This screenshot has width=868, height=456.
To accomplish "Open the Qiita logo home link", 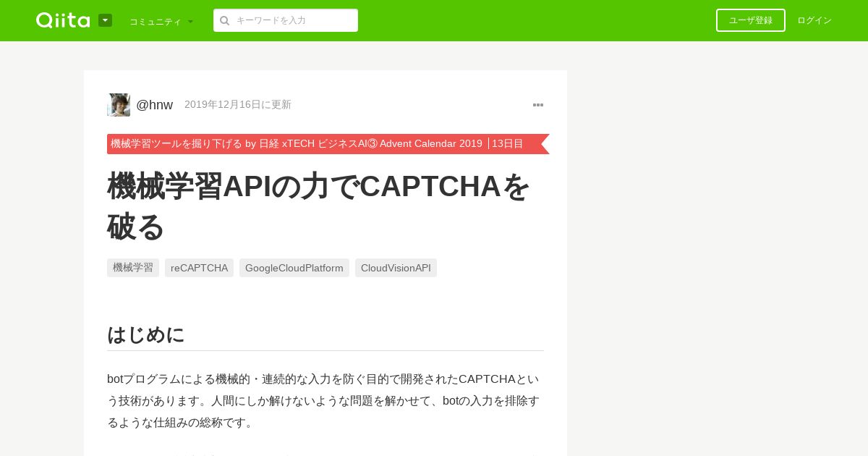I will point(63,20).
